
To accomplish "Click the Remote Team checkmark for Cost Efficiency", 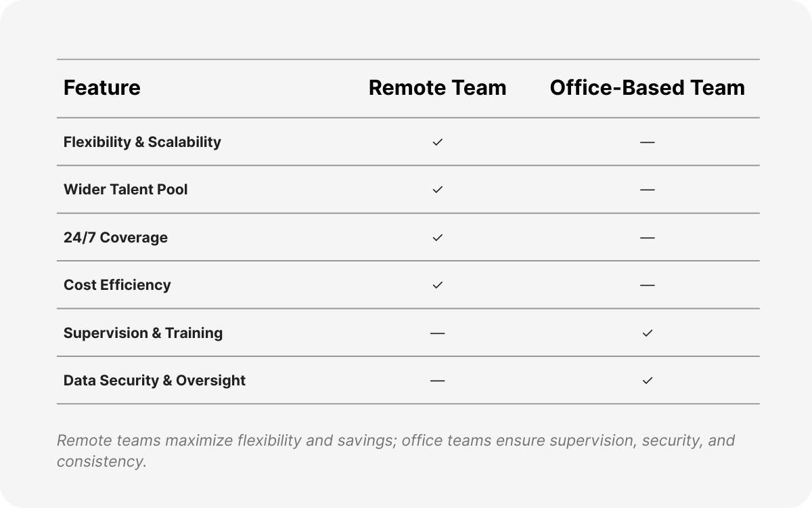I will 437,285.
